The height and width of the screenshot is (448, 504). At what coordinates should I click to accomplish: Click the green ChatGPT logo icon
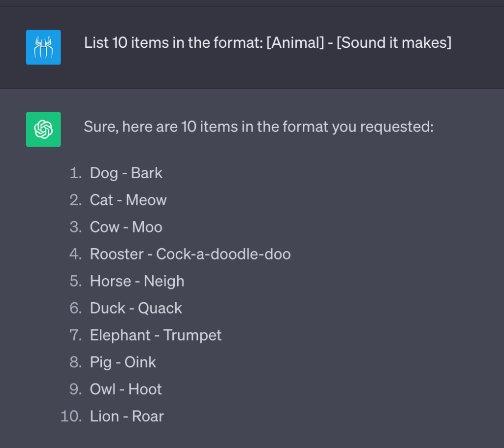click(x=43, y=129)
